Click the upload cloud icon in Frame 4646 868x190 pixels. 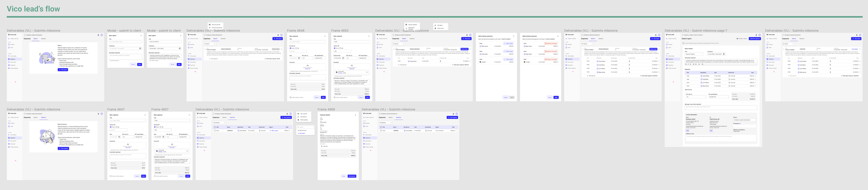(308, 66)
